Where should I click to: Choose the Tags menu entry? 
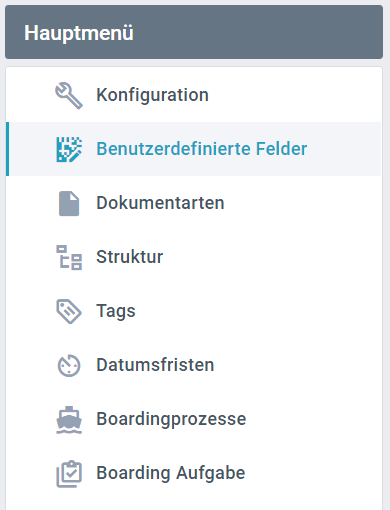point(194,311)
